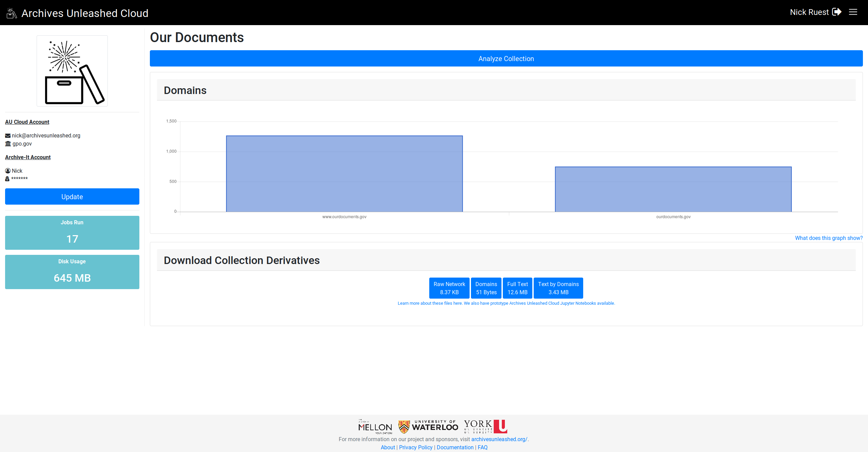Click the user circle icon next to Nick
This screenshot has height=452, width=868.
click(8, 171)
